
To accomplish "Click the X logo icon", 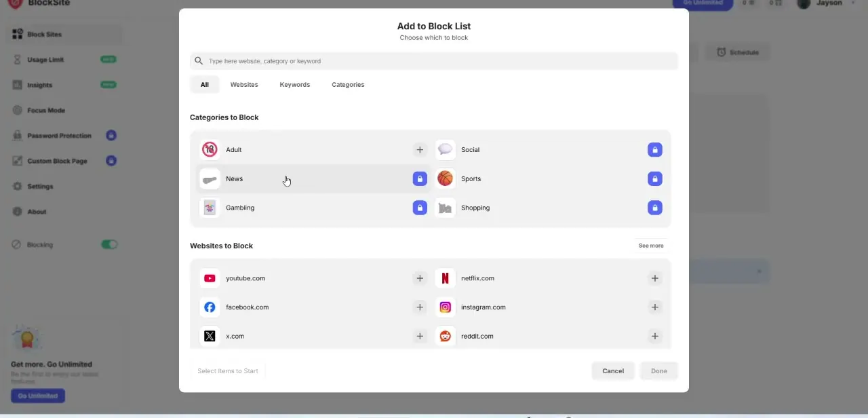I will tap(210, 336).
